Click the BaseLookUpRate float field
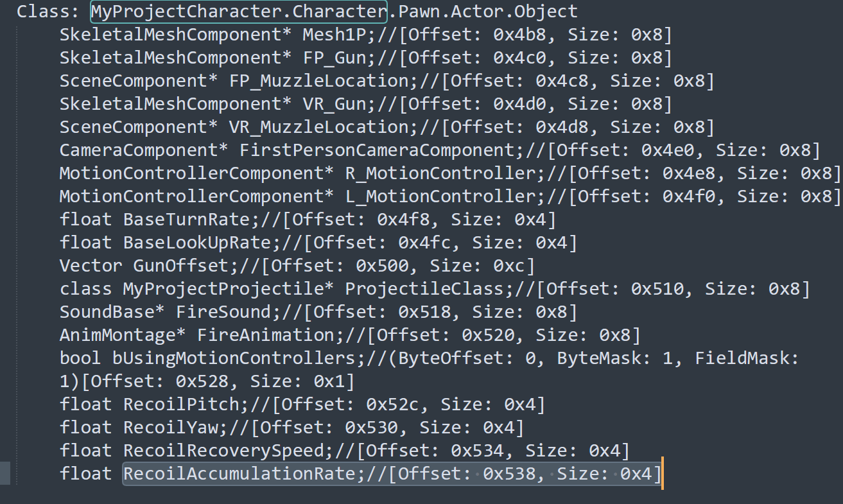The height and width of the screenshot is (504, 843). [196, 243]
